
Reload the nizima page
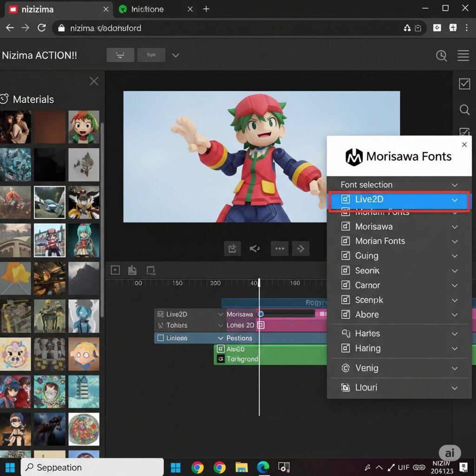[x=41, y=28]
